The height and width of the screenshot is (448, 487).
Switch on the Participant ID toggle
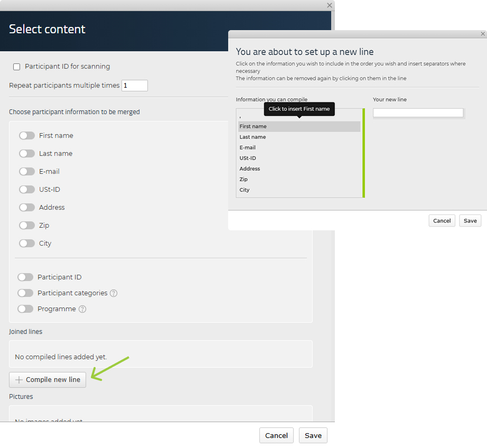tap(25, 277)
